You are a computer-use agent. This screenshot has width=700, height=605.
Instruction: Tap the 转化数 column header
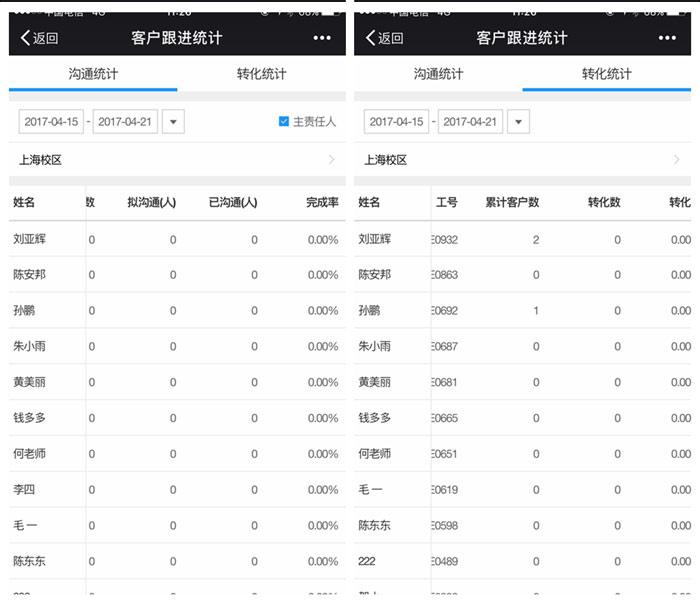[x=603, y=202]
